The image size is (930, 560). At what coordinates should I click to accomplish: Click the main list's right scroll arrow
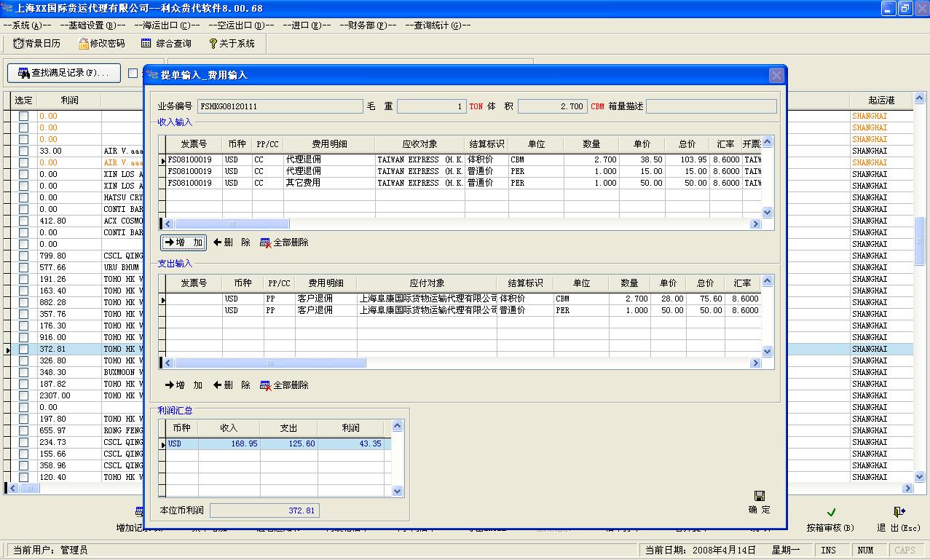click(908, 489)
